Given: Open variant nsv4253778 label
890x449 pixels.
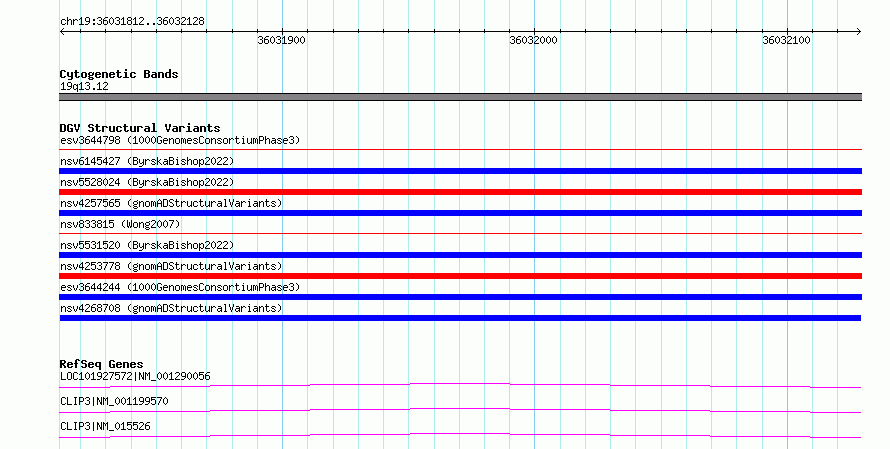Looking at the screenshot, I should (x=171, y=266).
